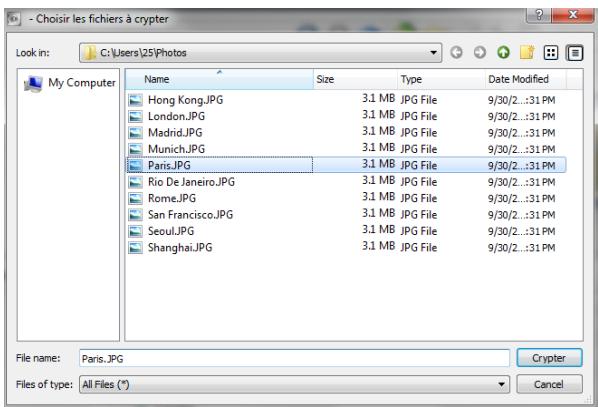Sort files by Date Modified column header
Screen dimensions: 598x407
[526, 79]
